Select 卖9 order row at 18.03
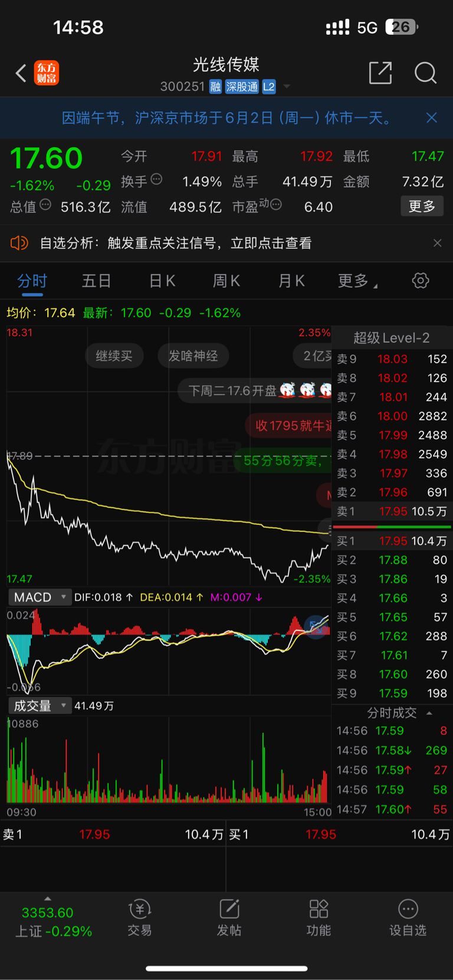The width and height of the screenshot is (453, 980). pos(392,359)
